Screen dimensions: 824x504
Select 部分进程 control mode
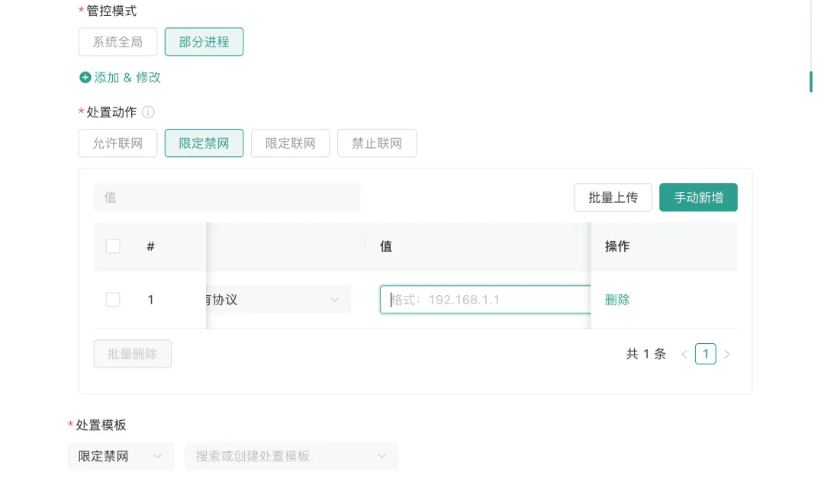[204, 42]
